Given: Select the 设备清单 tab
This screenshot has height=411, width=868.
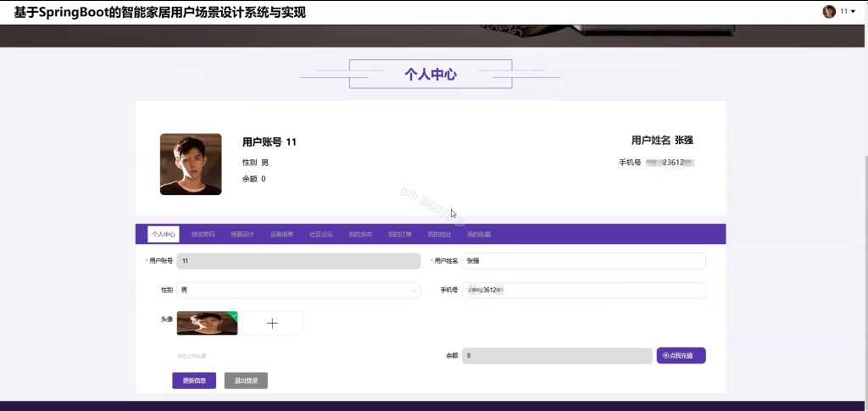Looking at the screenshot, I should coord(281,235).
